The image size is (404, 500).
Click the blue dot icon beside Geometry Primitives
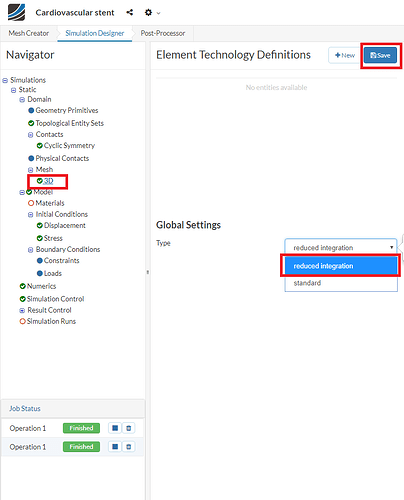31,110
